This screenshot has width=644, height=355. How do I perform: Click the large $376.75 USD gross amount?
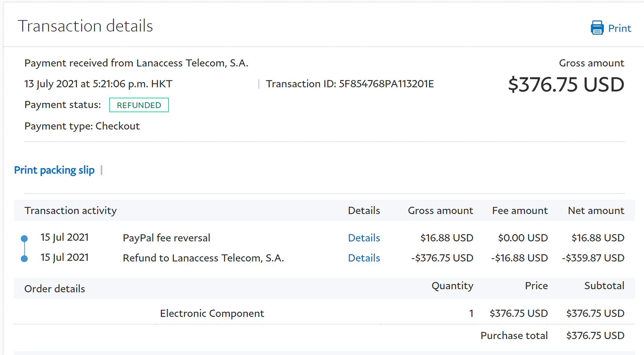tap(566, 85)
